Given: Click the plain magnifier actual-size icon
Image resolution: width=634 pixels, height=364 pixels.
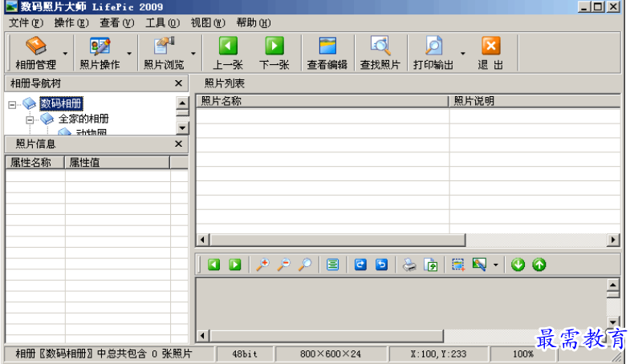Looking at the screenshot, I should [x=305, y=265].
